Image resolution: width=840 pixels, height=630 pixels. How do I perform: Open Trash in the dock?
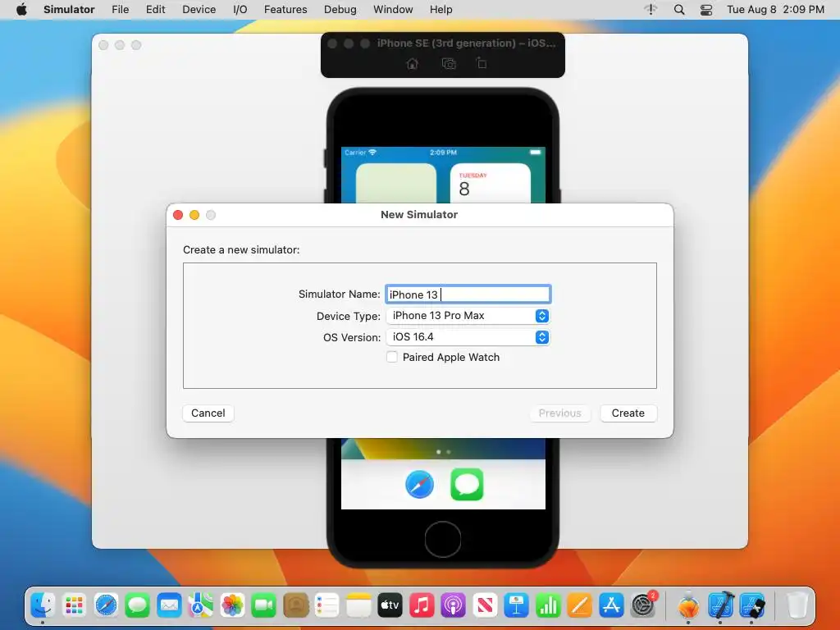(797, 606)
